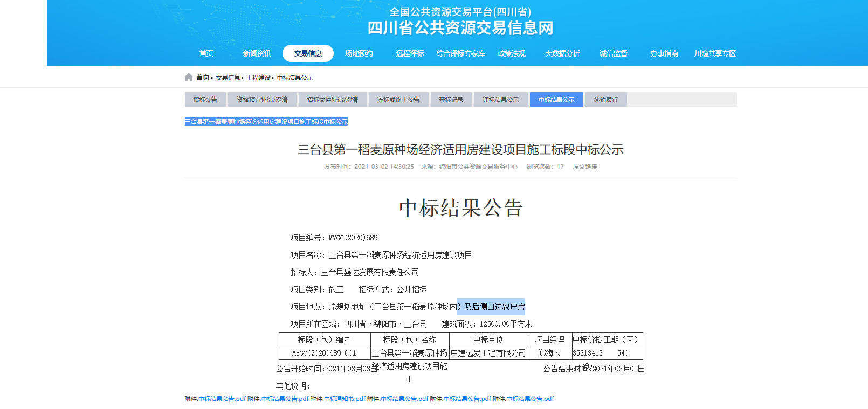Open the 原文链接 link

[x=585, y=167]
